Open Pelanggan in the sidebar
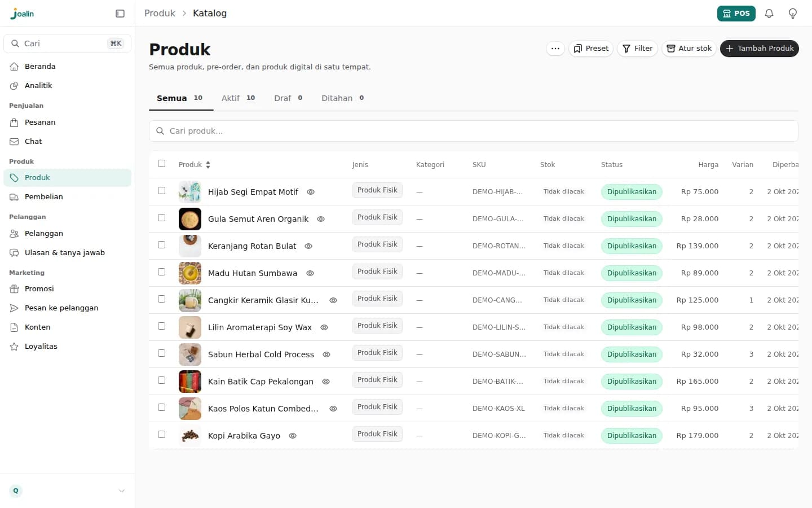 pos(67,234)
